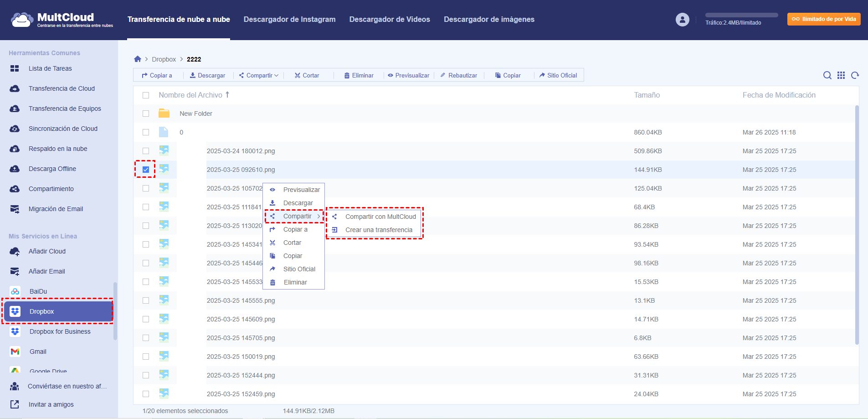This screenshot has height=419, width=868.
Task: Choose Compartir con MultCloud option
Action: click(x=380, y=217)
